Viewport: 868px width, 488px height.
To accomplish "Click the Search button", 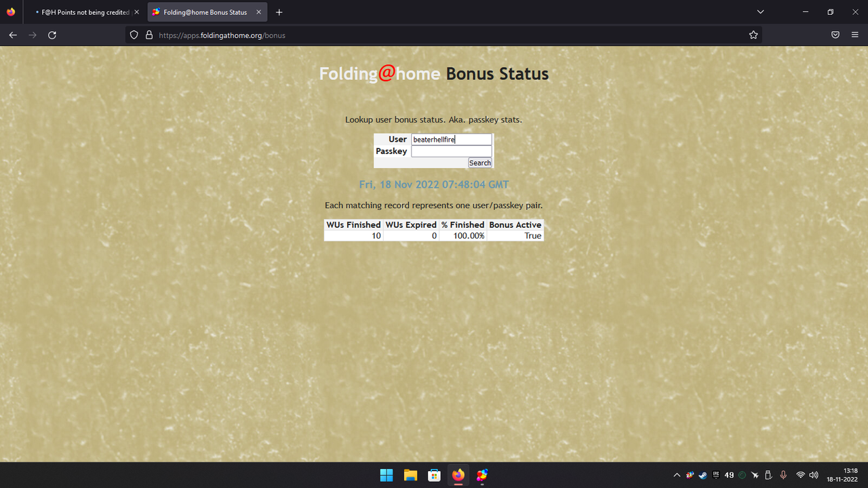I will pyautogui.click(x=480, y=163).
